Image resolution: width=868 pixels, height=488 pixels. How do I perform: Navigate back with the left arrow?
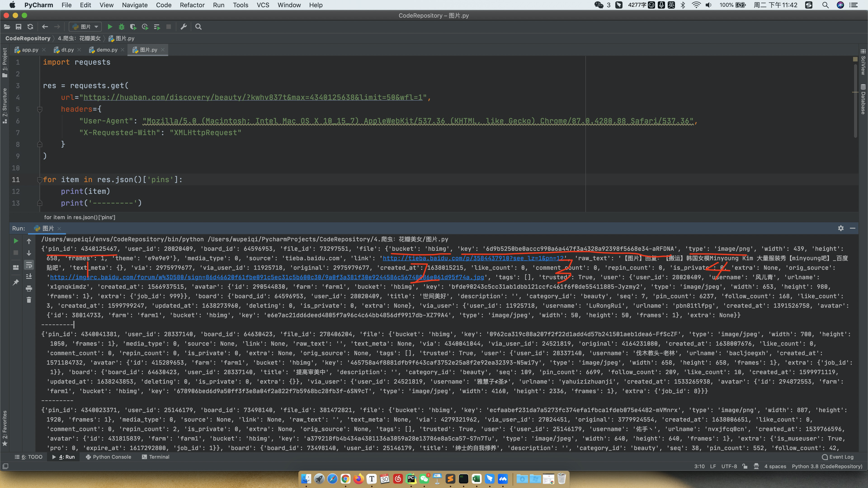point(45,27)
